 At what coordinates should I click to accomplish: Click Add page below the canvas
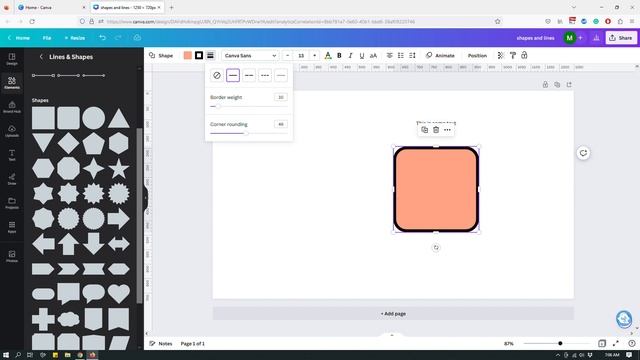393,313
